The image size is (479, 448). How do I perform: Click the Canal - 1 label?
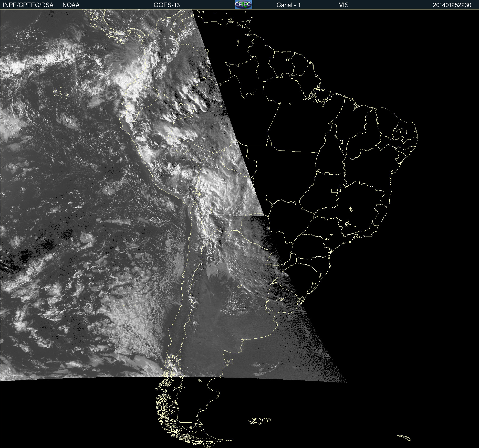pos(289,5)
